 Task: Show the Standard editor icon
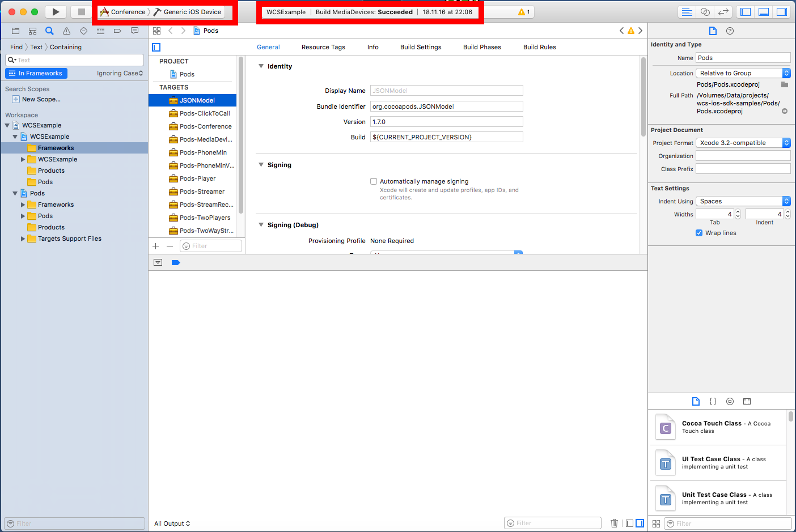click(687, 12)
